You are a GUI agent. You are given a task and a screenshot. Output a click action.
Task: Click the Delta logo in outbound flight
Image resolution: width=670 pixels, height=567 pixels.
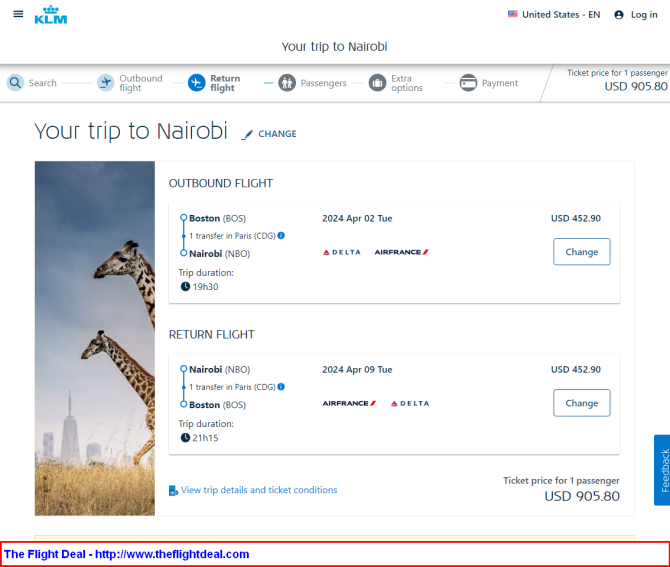pos(341,252)
